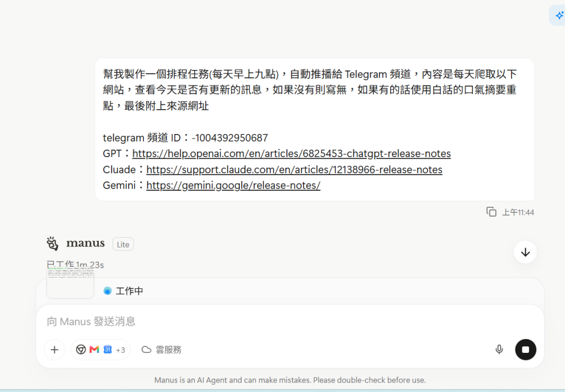565x392 pixels.
Task: Click the 已工作 1m 23s text
Action: [x=75, y=265]
